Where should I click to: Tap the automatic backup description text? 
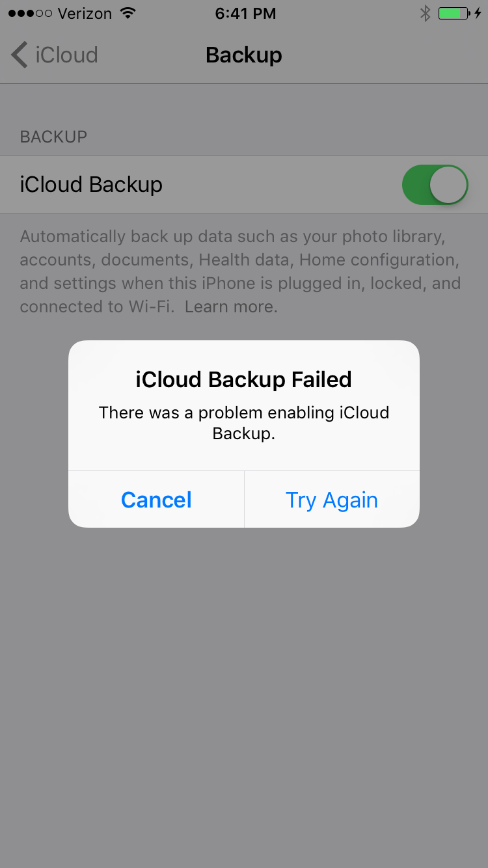(240, 271)
